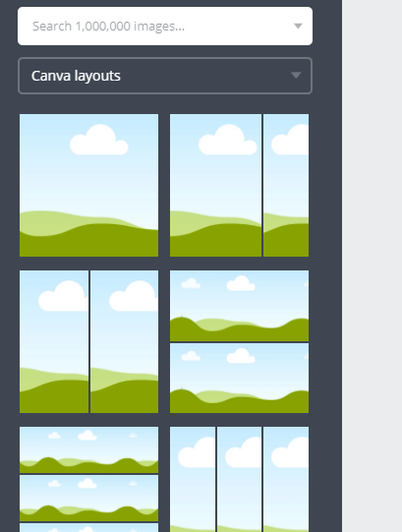Choose the wide-plus-narrow column layout

pyautogui.click(x=239, y=185)
